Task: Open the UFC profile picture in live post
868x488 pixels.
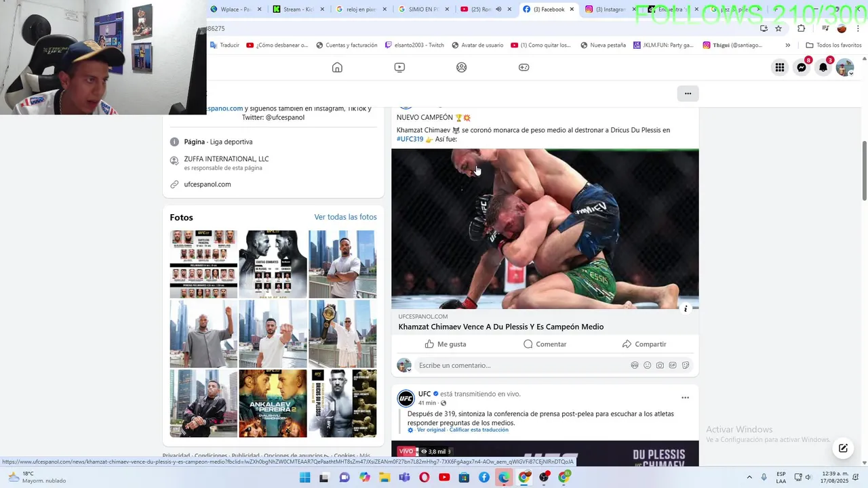Action: (x=406, y=399)
